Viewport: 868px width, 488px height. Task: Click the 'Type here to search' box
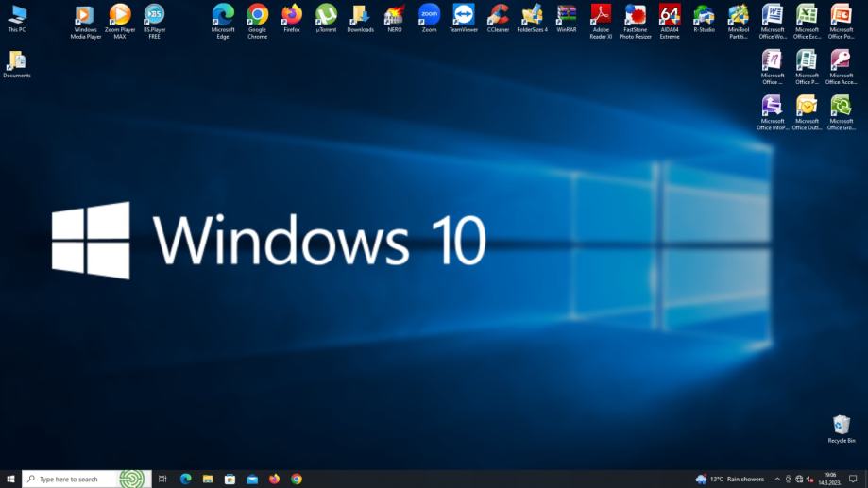click(86, 479)
